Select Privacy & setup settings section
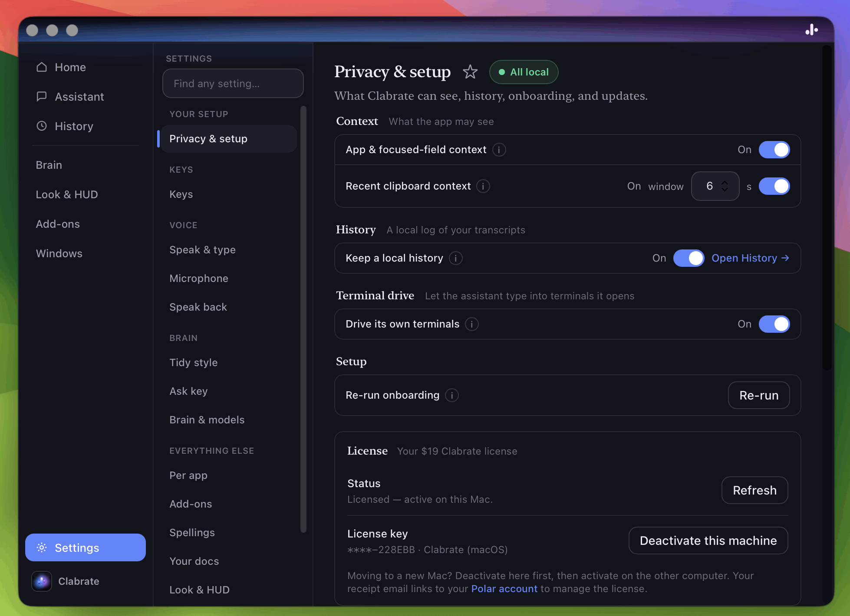Viewport: 850px width, 616px height. coord(229,139)
